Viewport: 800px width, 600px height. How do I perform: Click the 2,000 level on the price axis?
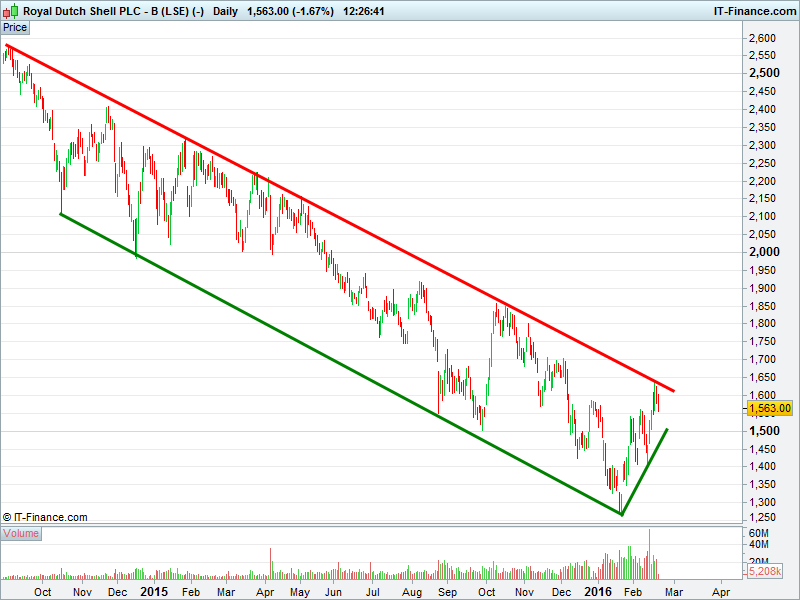[x=763, y=251]
